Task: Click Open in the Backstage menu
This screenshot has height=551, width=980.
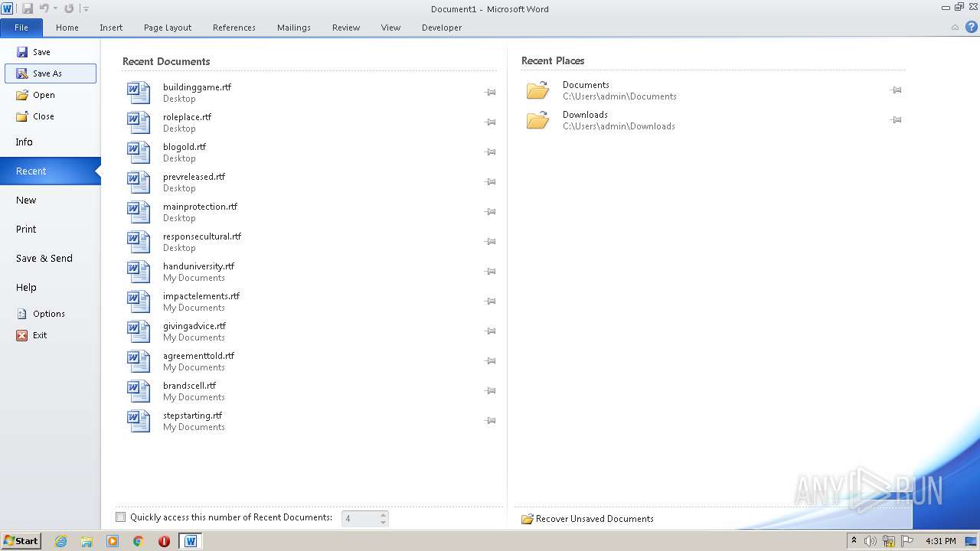Action: coord(51,95)
